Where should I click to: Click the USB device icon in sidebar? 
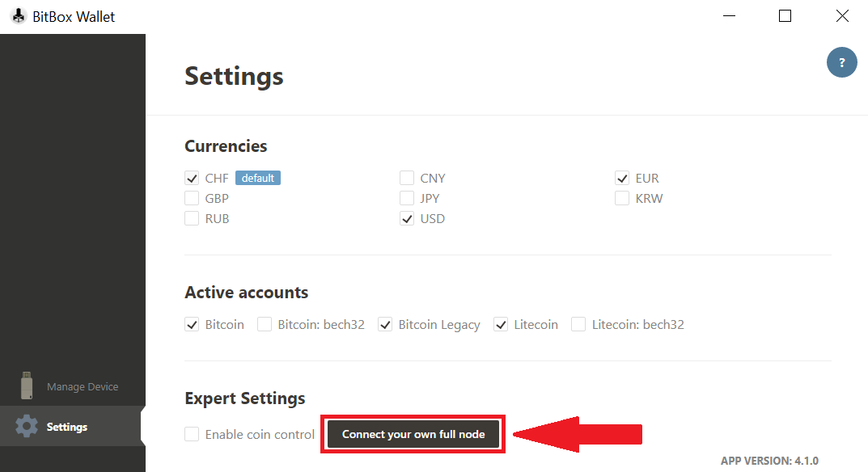(27, 386)
